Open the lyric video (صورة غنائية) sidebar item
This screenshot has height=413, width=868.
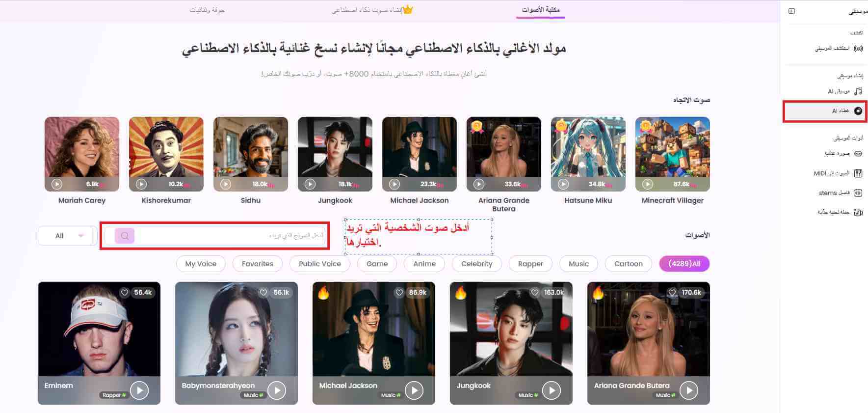pyautogui.click(x=843, y=154)
